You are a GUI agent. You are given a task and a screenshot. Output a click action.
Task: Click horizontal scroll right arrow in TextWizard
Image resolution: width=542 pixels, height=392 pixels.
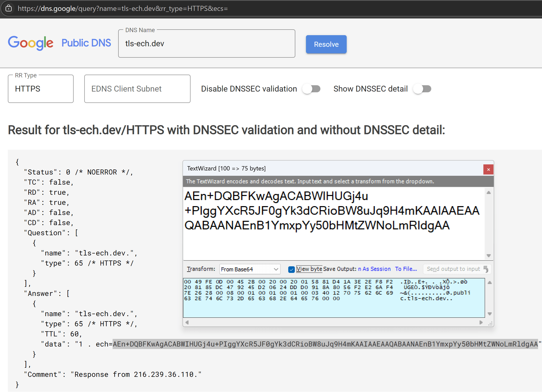(481, 322)
